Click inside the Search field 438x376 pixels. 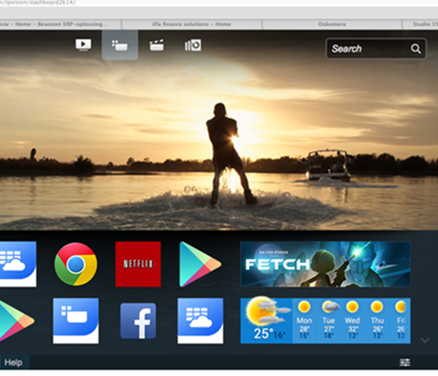[x=376, y=49]
